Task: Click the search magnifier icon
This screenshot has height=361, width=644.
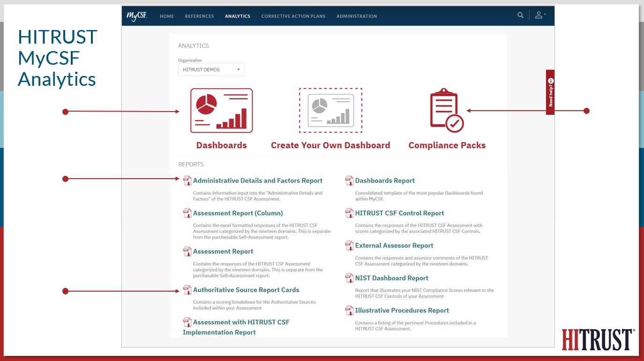Action: (520, 15)
